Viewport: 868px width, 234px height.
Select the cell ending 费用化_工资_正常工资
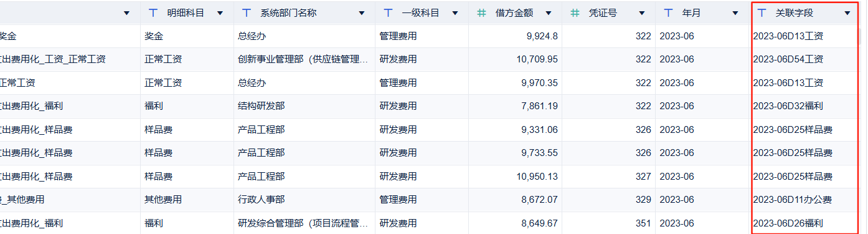point(53,59)
